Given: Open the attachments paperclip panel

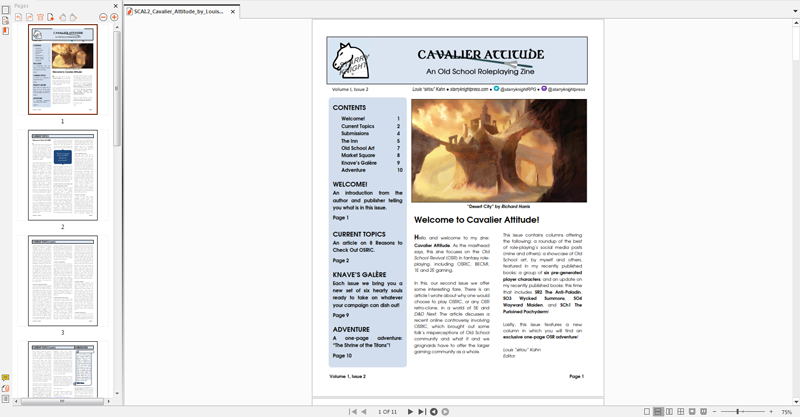Looking at the screenshot, I should click(x=5, y=388).
